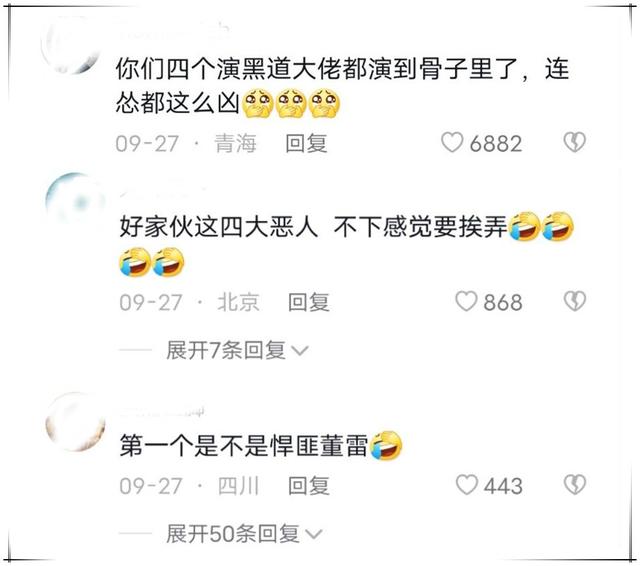The width and height of the screenshot is (640, 566).
Task: Open the third commenter's avatar
Action: coord(76,422)
